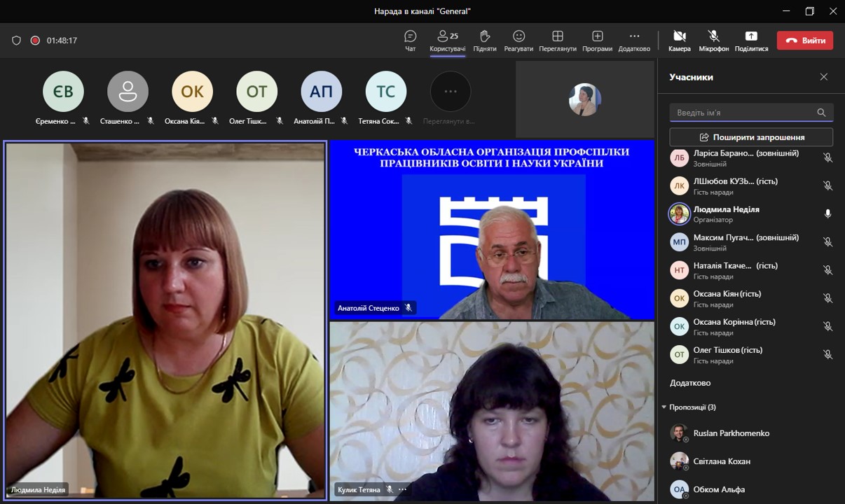The height and width of the screenshot is (504, 845).
Task: Open options ellipsis on Кулик Тетяна tile
Action: (x=402, y=490)
